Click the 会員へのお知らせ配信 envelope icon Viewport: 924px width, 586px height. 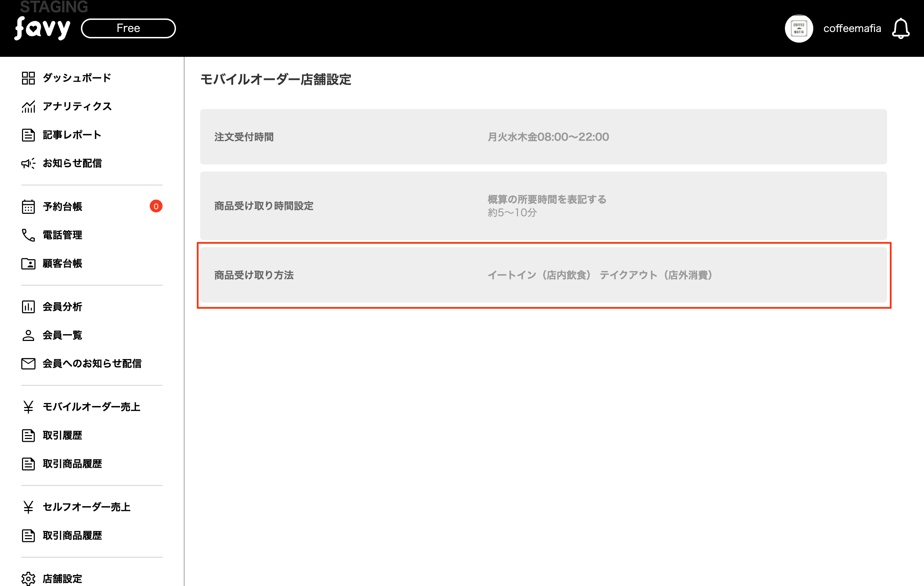point(28,363)
